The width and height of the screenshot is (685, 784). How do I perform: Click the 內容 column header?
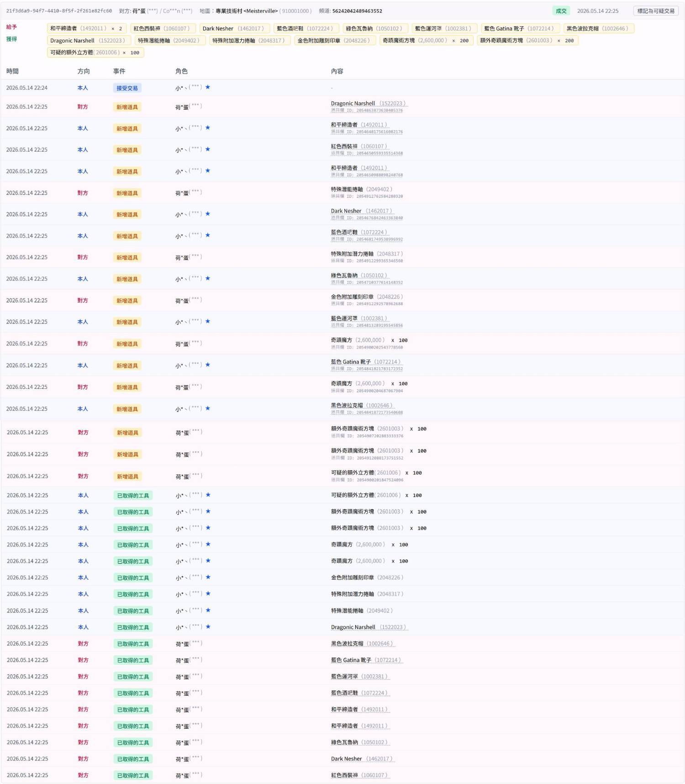(337, 71)
